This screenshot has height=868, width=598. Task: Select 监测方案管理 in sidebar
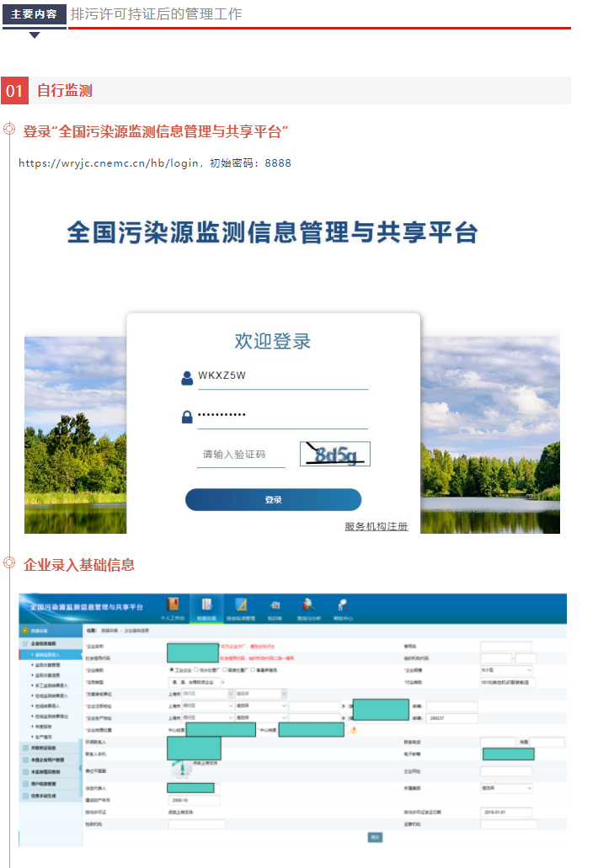48,665
